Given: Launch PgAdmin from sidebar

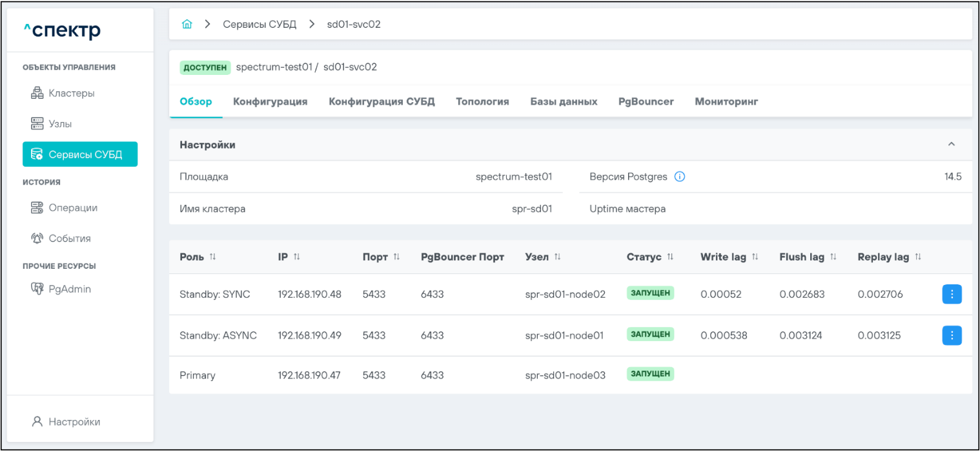Looking at the screenshot, I should click(x=69, y=289).
